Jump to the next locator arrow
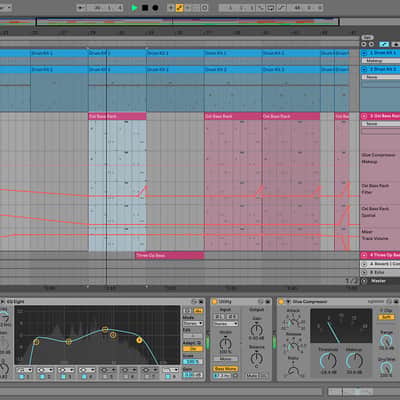Image resolution: width=400 pixels, height=400 pixels. point(371,44)
